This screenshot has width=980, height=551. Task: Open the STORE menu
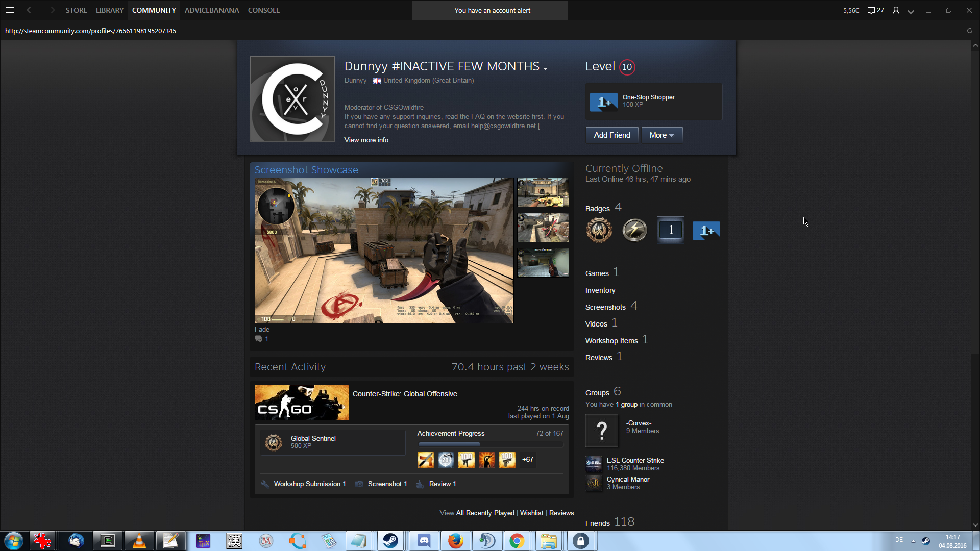click(76, 10)
